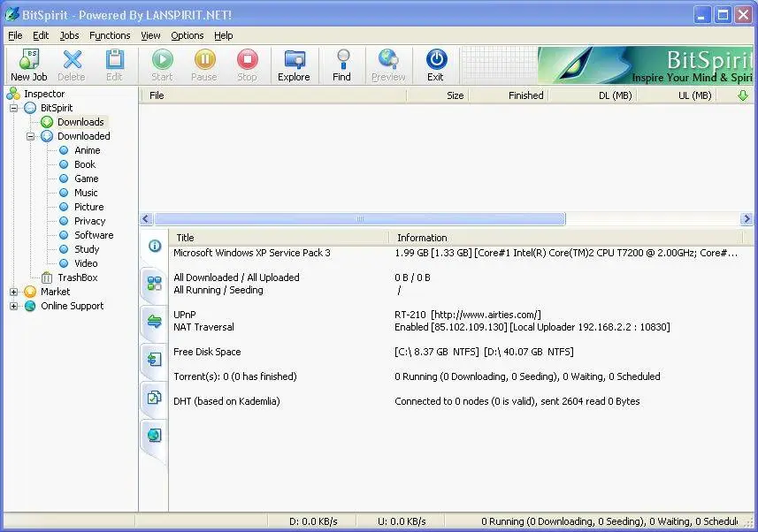
Task: Sort by the DL (MB) column header
Action: 593,95
